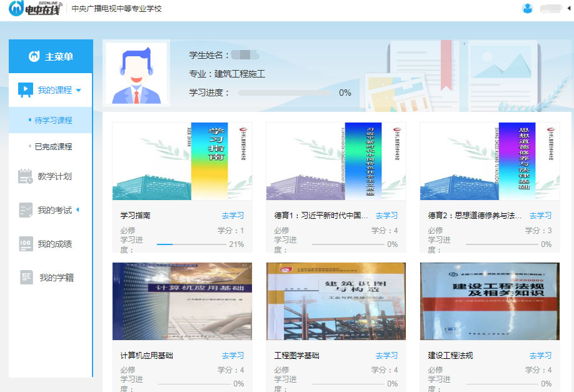This screenshot has height=392, width=574.
Task: Open the user account avatar icon
Action: [x=527, y=8]
